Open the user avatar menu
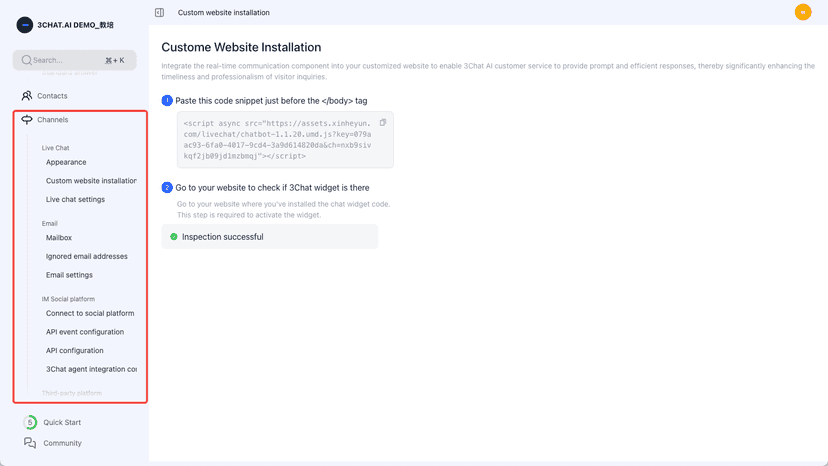The image size is (828, 466). click(803, 12)
